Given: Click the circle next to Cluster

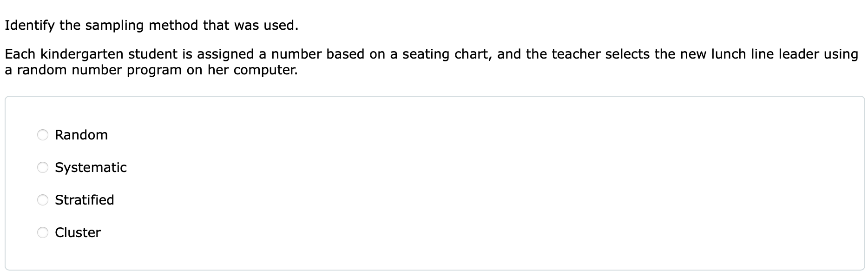Looking at the screenshot, I should pos(43,233).
